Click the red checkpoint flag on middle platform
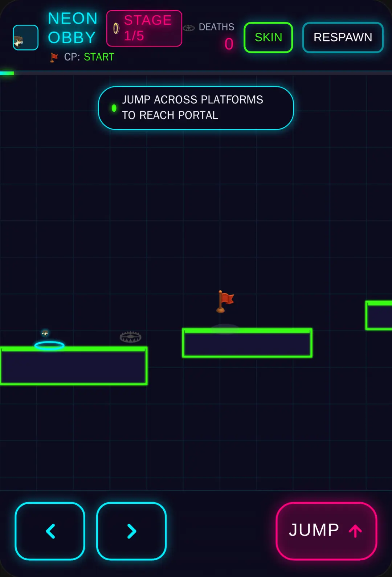Image resolution: width=392 pixels, height=577 pixels. [225, 302]
